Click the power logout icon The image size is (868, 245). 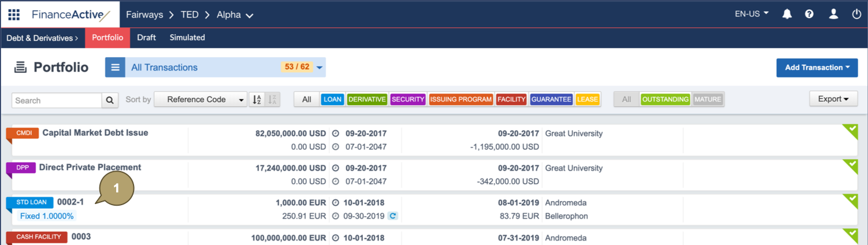(x=856, y=14)
